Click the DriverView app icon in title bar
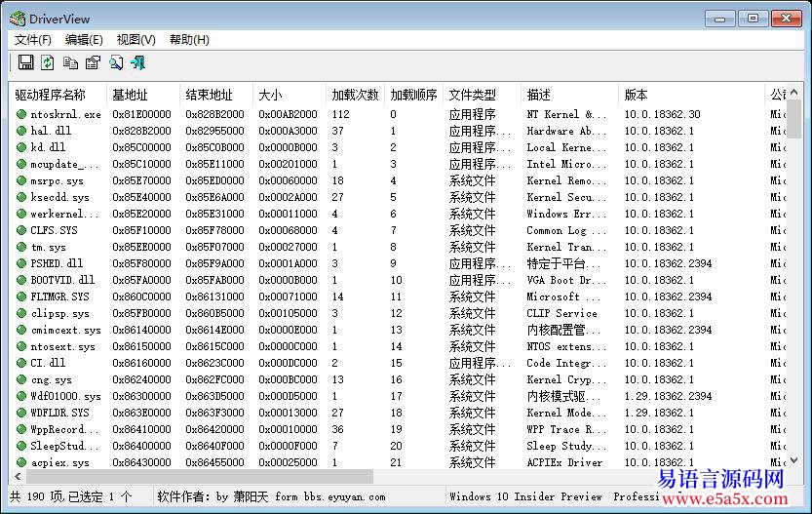Screen dimensions: 812x514 pos(18,20)
